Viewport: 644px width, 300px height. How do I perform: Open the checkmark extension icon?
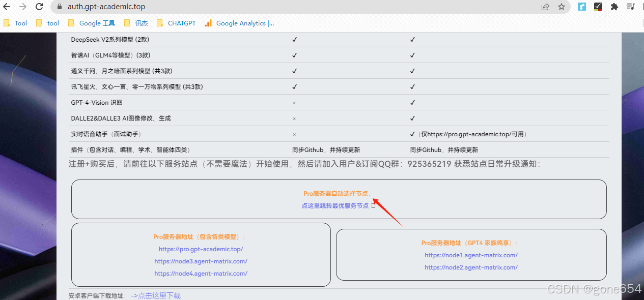[x=598, y=7]
